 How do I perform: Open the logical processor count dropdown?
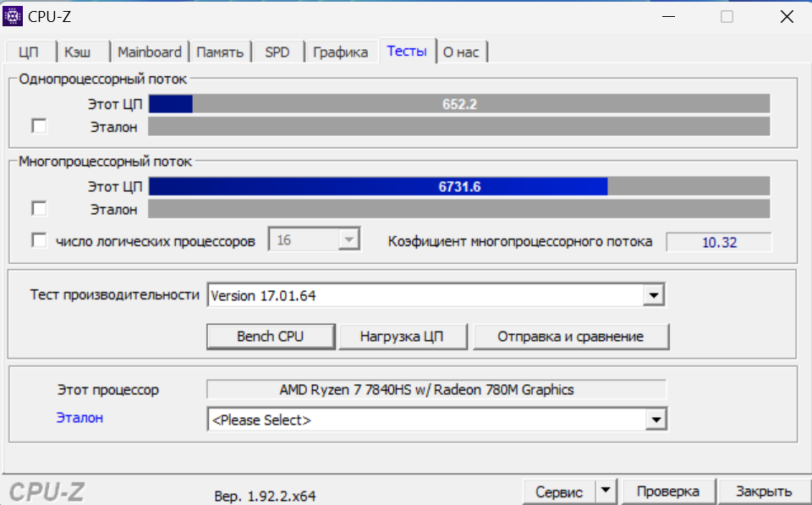(x=348, y=241)
